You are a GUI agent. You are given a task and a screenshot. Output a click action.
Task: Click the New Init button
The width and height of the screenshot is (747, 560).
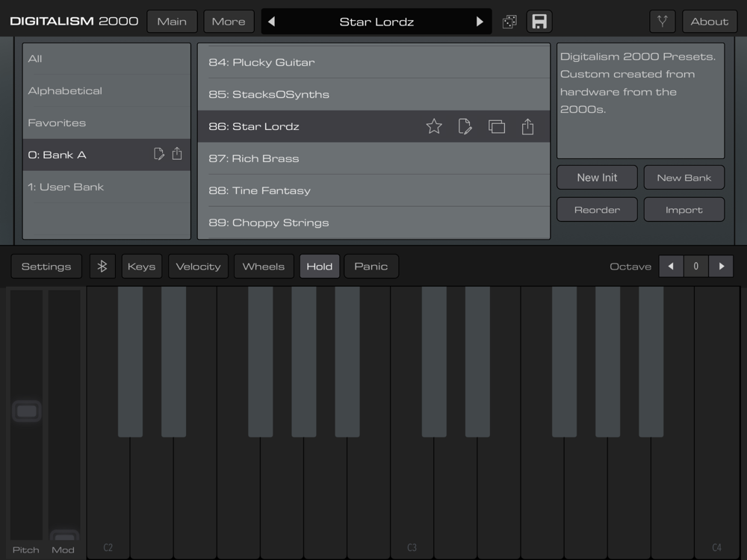coord(597,178)
